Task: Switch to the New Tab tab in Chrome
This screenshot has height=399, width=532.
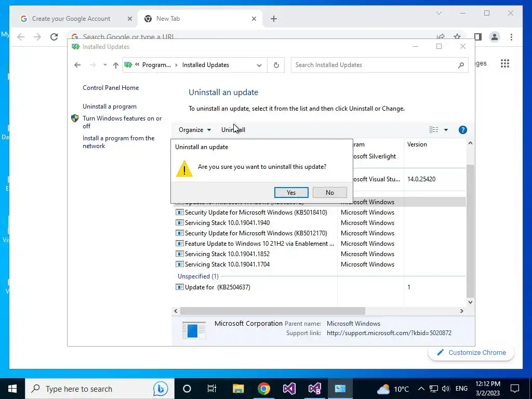Action: point(200,19)
